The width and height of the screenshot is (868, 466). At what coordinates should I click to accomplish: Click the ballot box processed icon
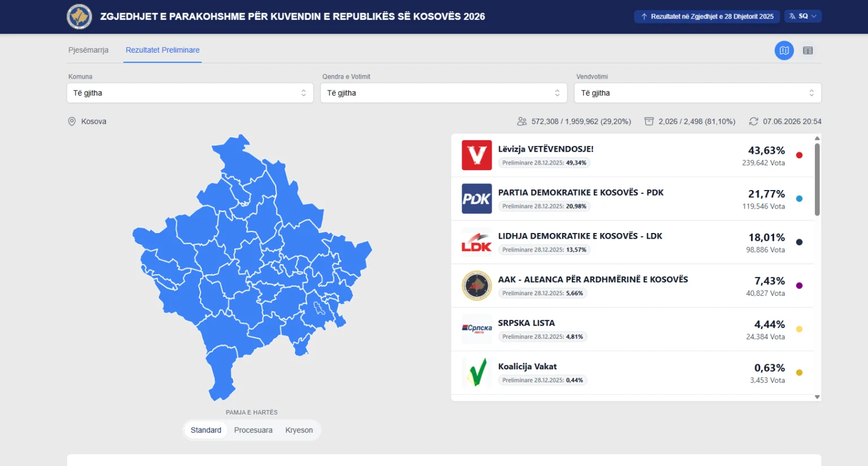click(x=649, y=122)
